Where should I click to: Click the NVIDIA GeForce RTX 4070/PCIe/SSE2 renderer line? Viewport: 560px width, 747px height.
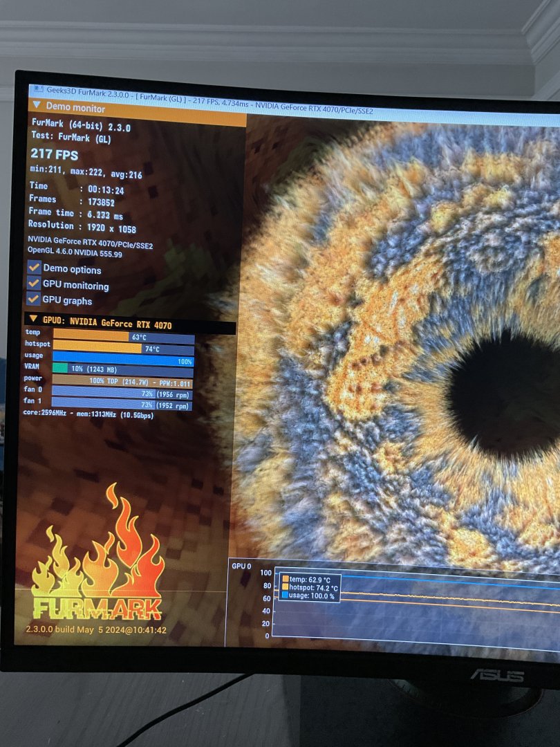point(90,243)
